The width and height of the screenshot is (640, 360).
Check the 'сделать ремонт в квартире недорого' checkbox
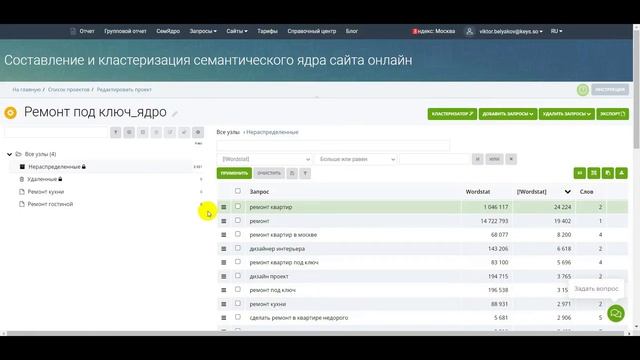[x=238, y=317]
